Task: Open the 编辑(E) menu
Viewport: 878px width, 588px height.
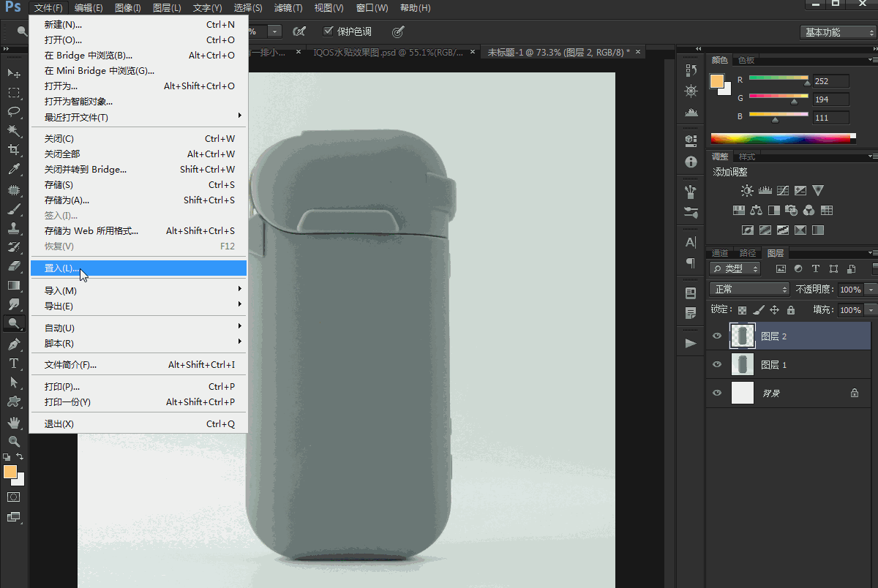Action: (89, 8)
